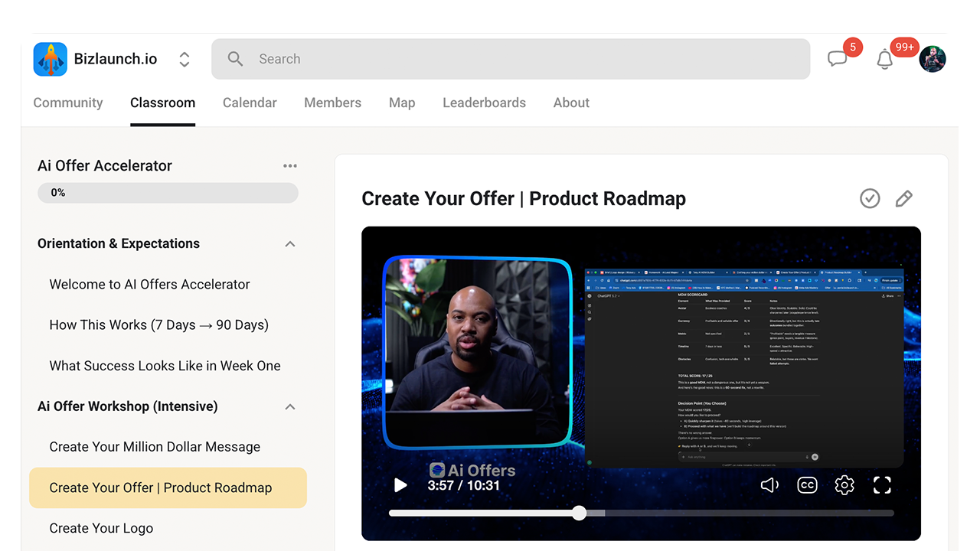Click the video progress bar scrubber
This screenshot has width=980, height=551.
(580, 513)
